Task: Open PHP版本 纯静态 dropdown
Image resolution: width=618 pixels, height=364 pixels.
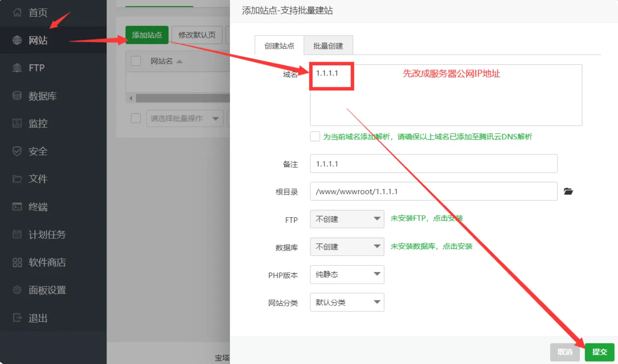Action: tap(347, 274)
